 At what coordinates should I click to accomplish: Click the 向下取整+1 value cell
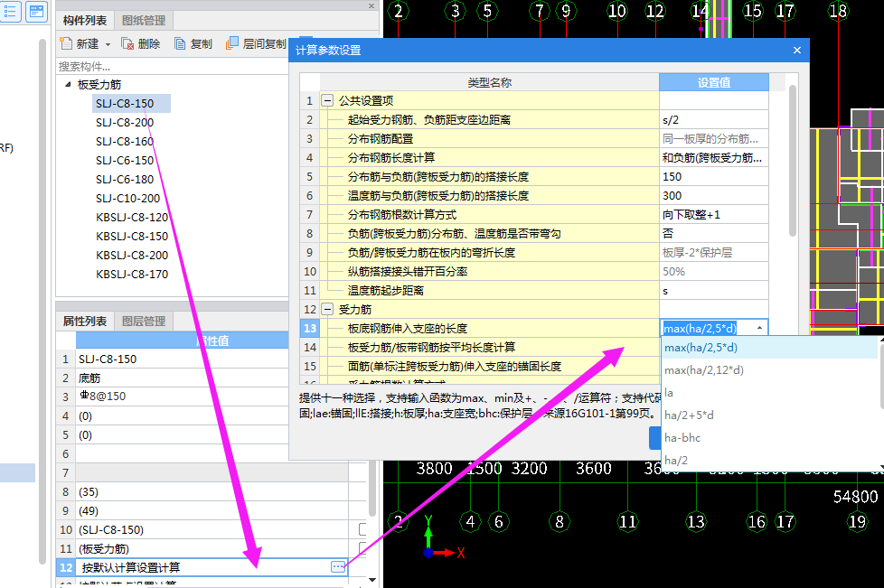point(714,215)
